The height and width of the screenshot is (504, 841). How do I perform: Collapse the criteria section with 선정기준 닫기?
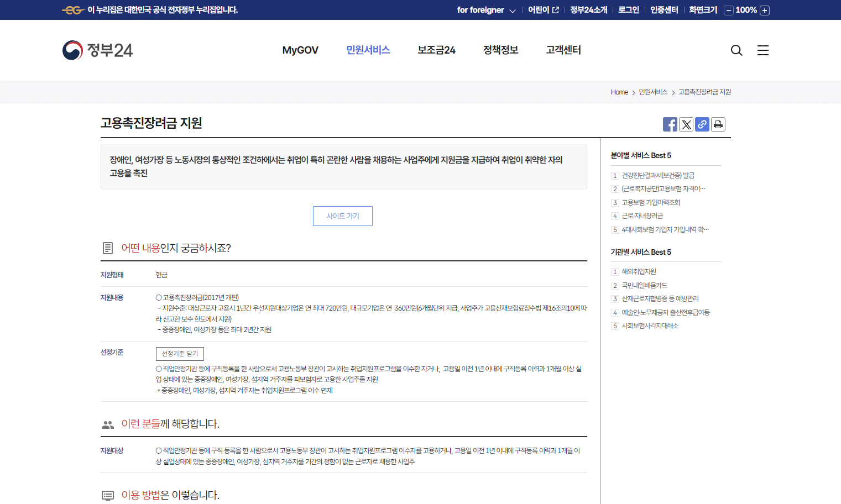tap(179, 354)
